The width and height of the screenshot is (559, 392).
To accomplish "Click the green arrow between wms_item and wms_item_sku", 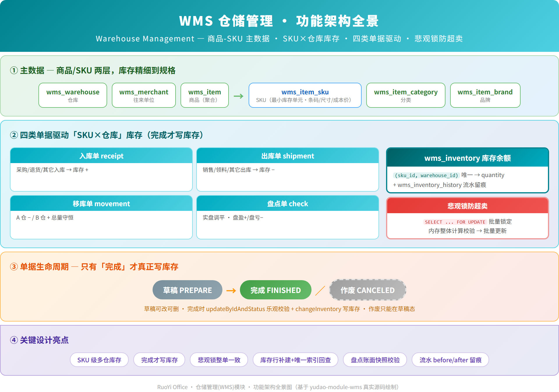I will (x=238, y=96).
